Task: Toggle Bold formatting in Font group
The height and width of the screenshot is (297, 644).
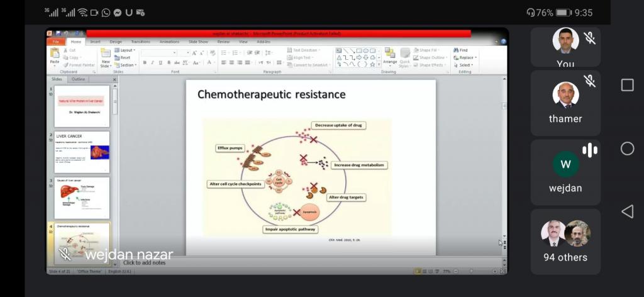Action: [x=145, y=63]
